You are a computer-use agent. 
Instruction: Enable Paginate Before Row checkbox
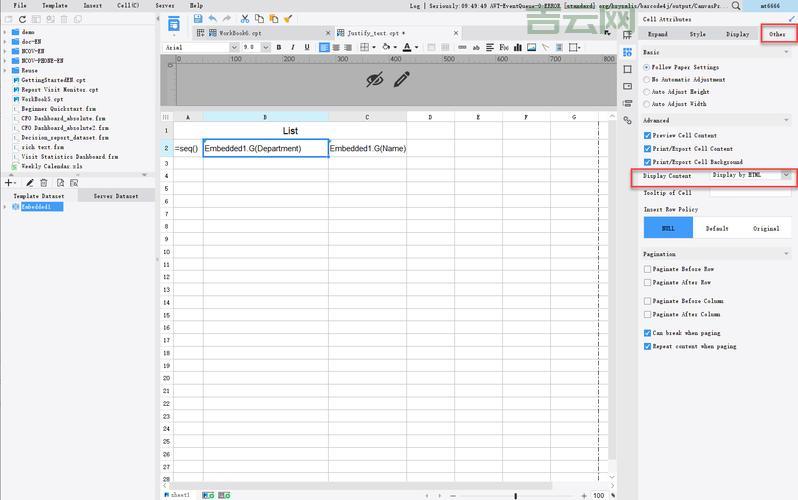pos(648,269)
